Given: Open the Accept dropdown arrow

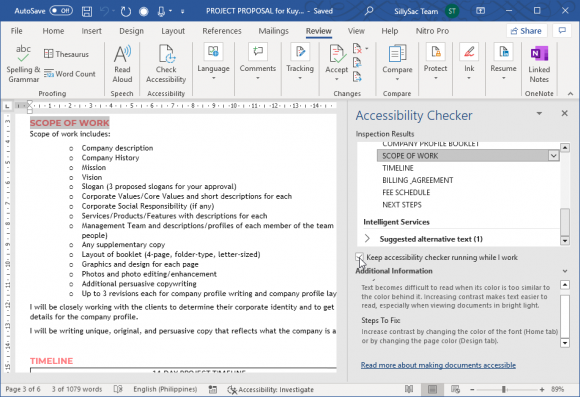Looking at the screenshot, I should pyautogui.click(x=337, y=79).
